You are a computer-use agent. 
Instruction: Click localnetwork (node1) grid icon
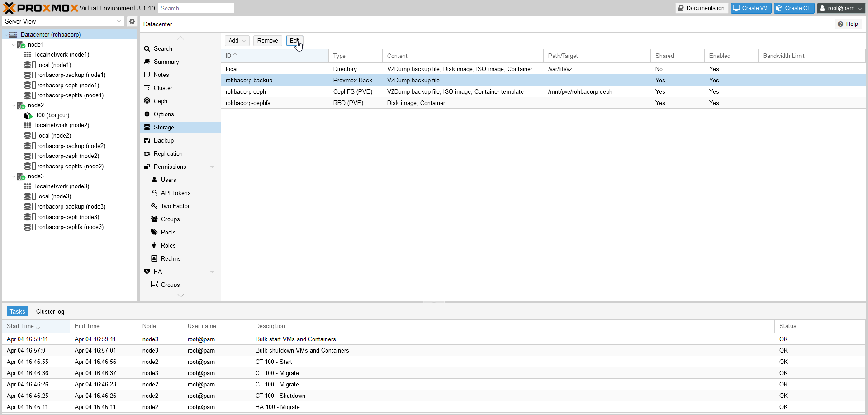point(28,55)
